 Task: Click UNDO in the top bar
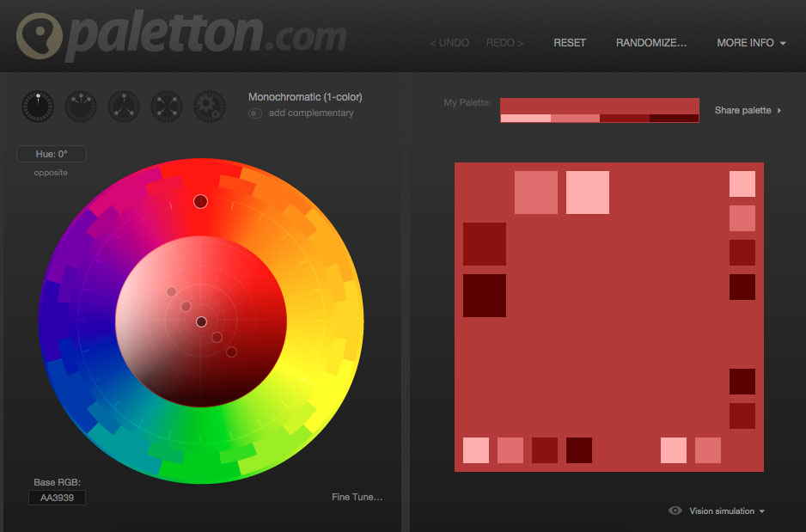(449, 43)
